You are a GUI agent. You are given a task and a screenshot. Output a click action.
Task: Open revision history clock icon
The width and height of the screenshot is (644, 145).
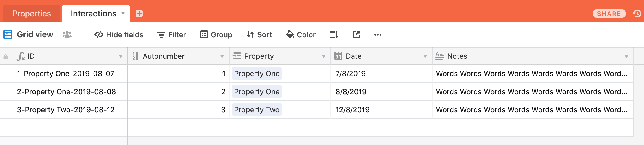click(x=637, y=14)
